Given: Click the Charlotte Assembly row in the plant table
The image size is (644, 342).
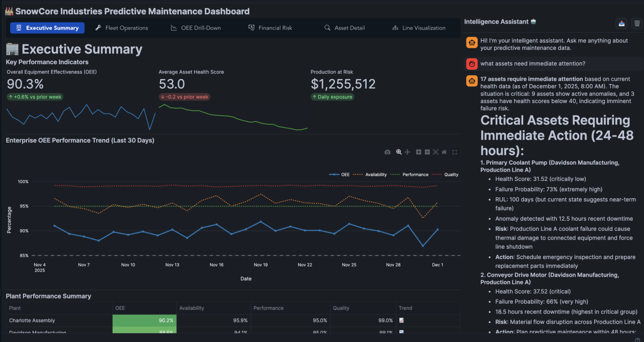Looking at the screenshot, I should click(x=32, y=321).
